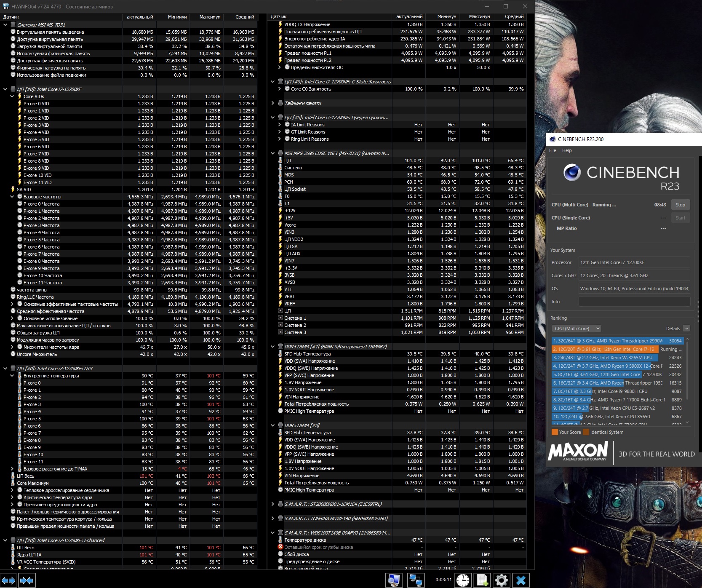Click the expand-columns double arrow icon in HWiNFO
Image resolution: width=702 pixels, height=588 pixels.
click(x=8, y=580)
